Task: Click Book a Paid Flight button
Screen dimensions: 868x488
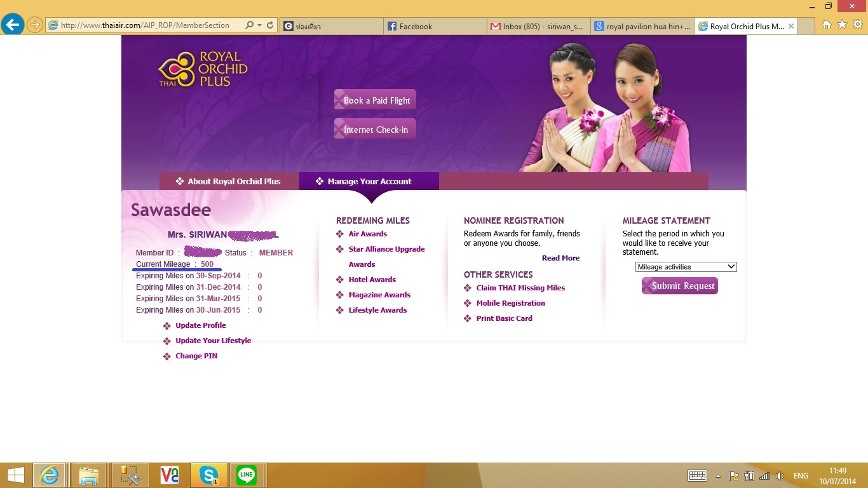Action: (x=375, y=100)
